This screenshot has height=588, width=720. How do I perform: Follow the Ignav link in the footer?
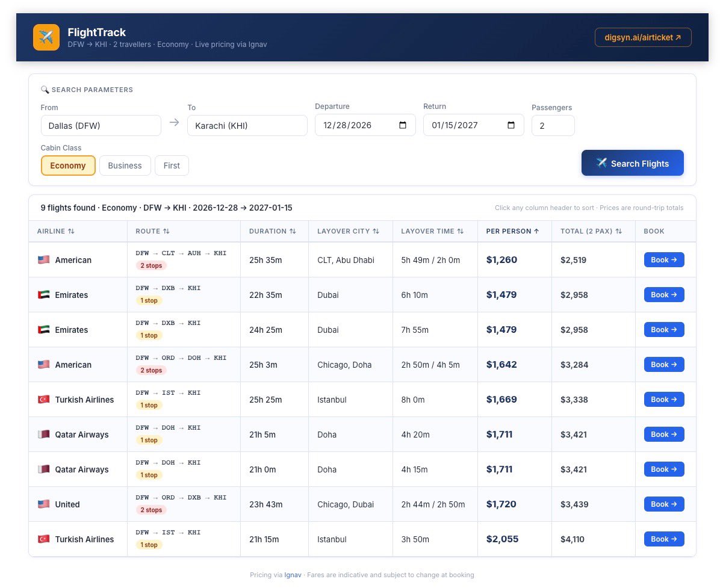point(293,575)
